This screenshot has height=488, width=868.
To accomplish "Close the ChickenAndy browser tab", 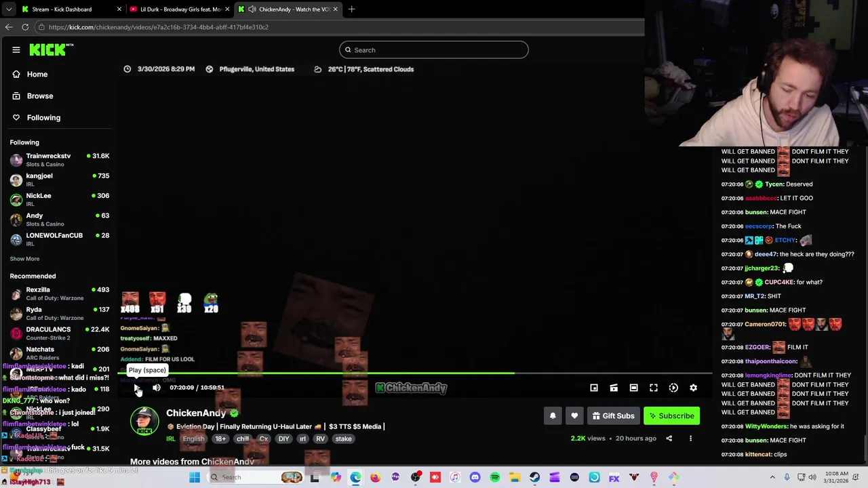I will click(335, 9).
